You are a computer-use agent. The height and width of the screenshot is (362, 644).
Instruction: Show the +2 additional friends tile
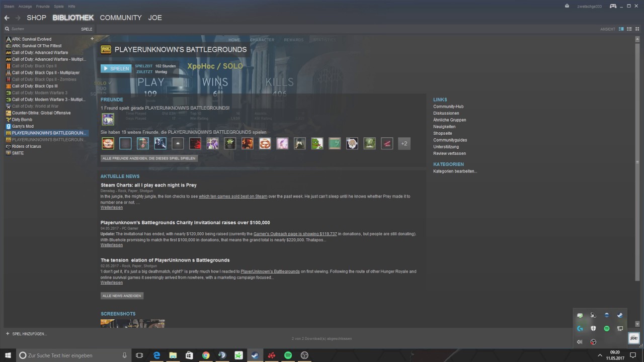404,144
